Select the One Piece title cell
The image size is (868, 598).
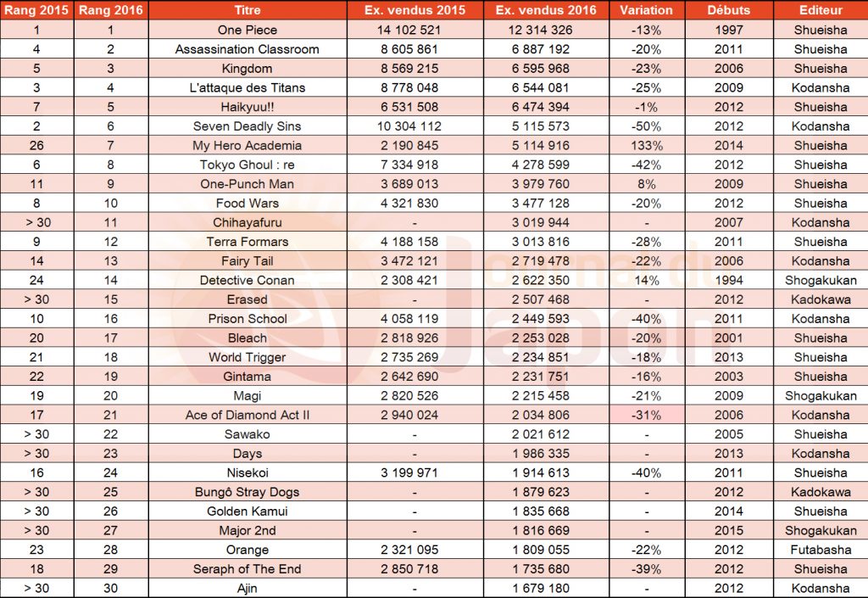tap(247, 30)
